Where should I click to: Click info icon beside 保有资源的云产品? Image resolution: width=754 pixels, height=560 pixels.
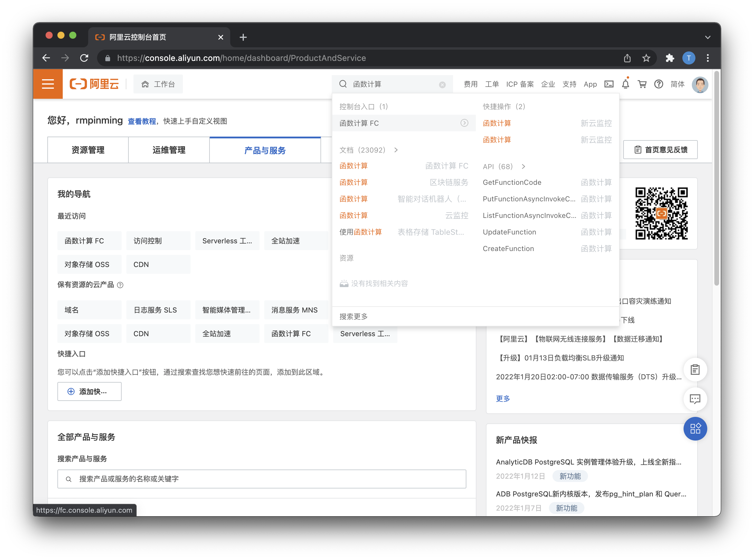point(120,285)
